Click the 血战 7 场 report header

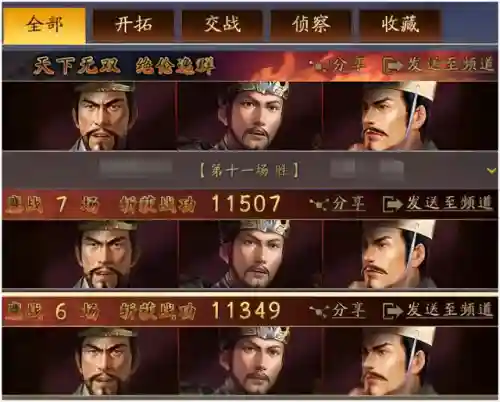pos(250,203)
